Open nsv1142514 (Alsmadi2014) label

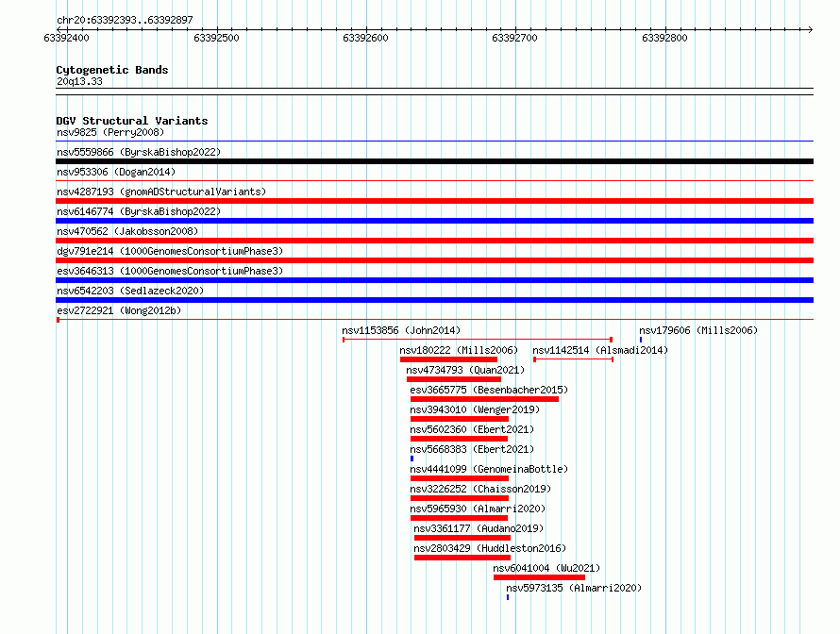[x=600, y=350]
